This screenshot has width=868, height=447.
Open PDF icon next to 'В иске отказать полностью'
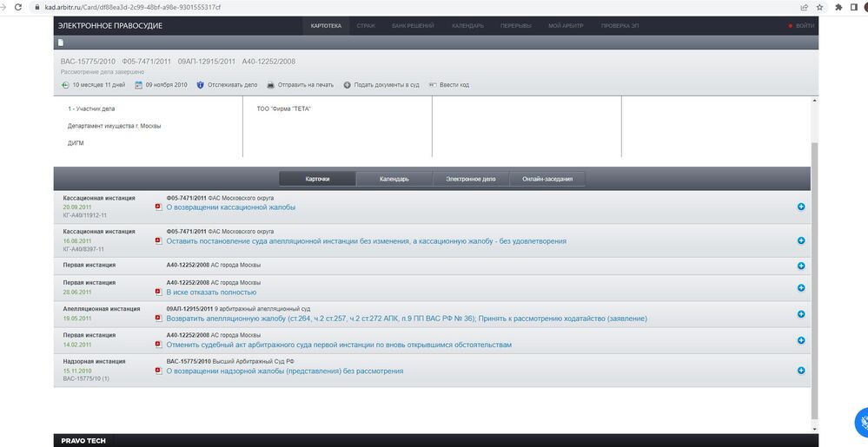[158, 293]
